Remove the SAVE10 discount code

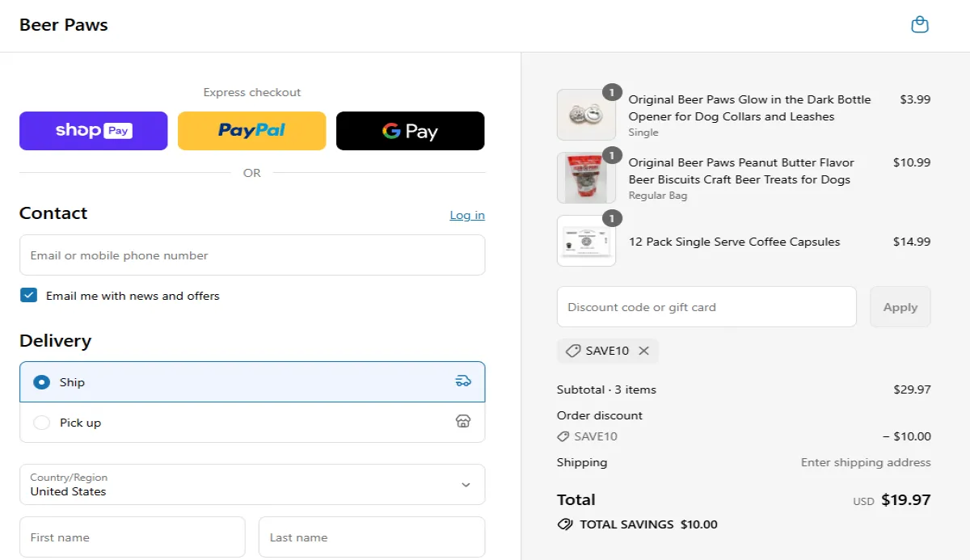tap(644, 350)
